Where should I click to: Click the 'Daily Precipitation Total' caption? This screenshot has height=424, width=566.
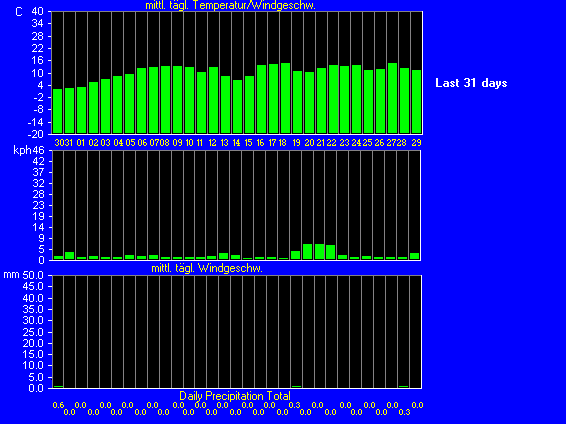coord(235,396)
